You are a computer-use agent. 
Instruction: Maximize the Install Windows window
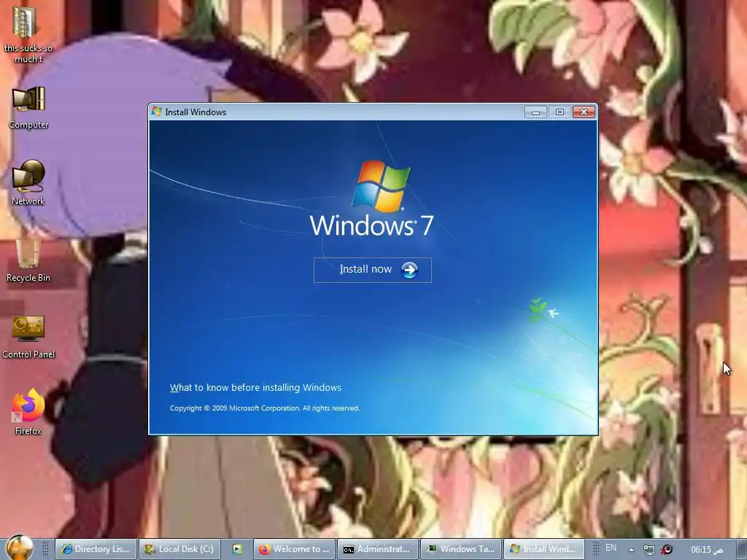[x=560, y=112]
